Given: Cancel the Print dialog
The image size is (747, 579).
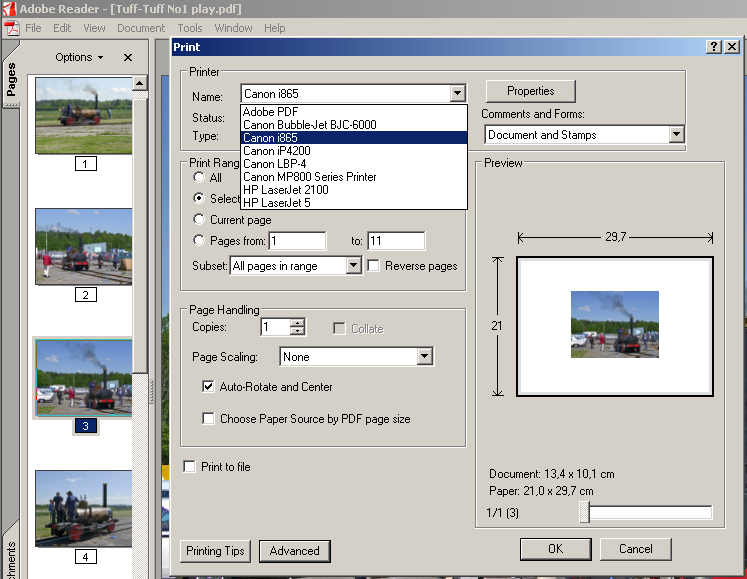Looking at the screenshot, I should [636, 549].
